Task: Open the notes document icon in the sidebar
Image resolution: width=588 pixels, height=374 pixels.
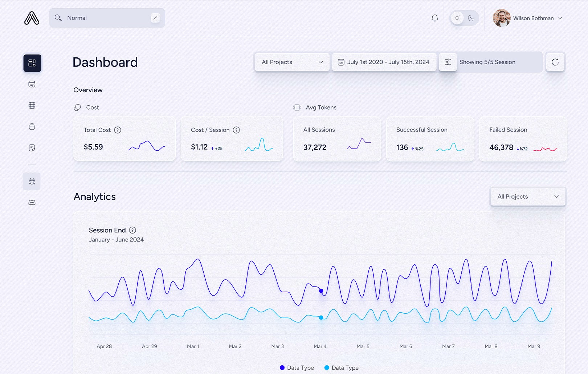Action: 32,147
